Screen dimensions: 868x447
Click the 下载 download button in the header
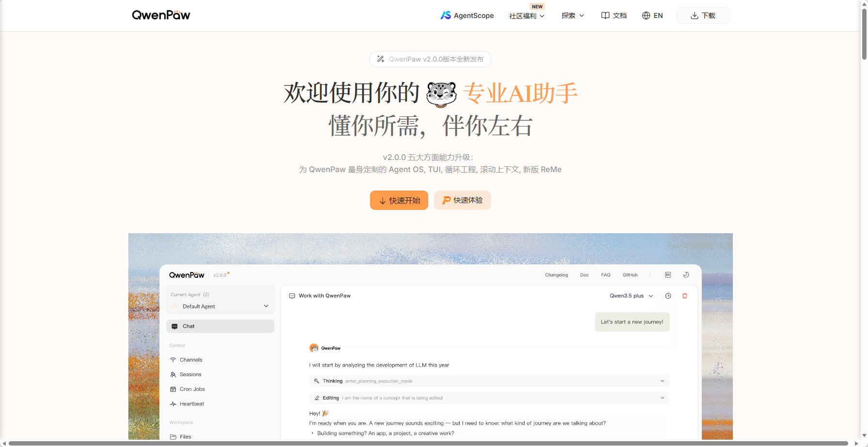point(702,16)
